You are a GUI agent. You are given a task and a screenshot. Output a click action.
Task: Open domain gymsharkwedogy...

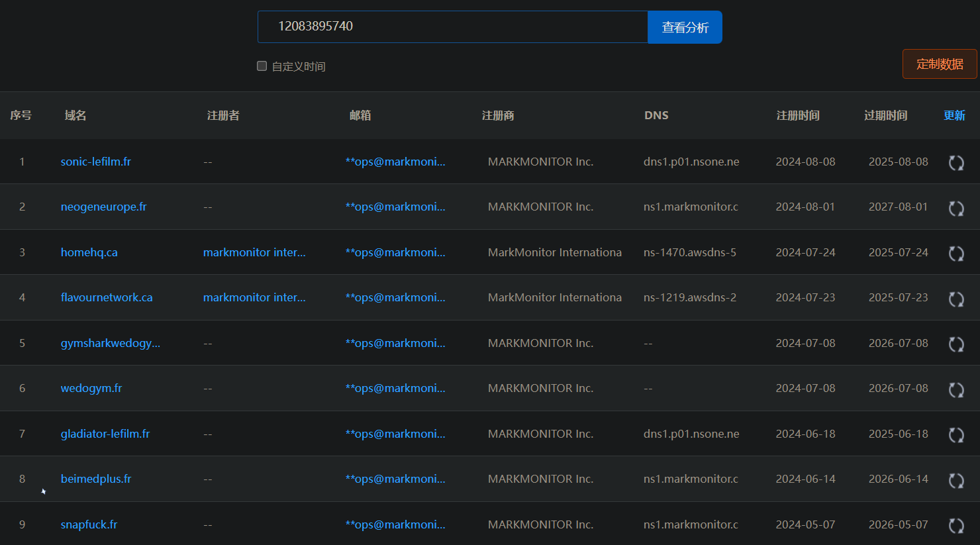[x=111, y=343]
